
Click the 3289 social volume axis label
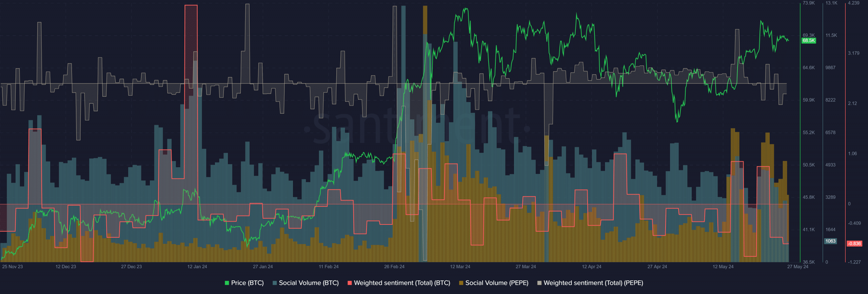tap(830, 197)
